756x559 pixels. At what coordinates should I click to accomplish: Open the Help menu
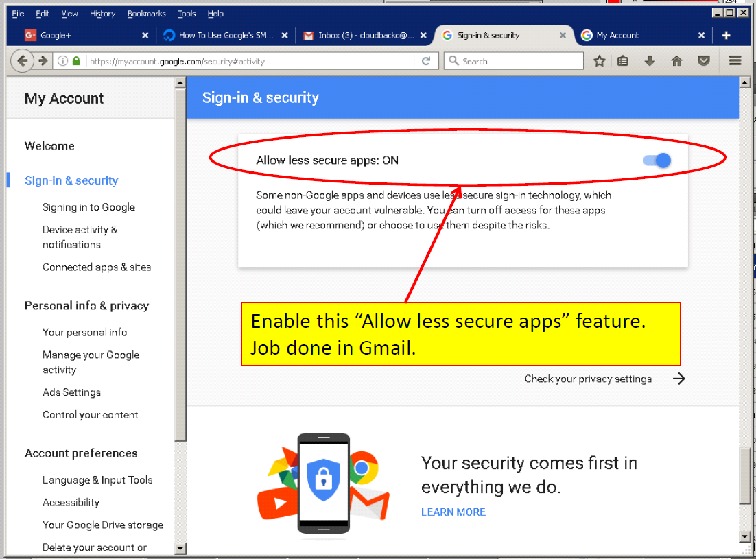point(215,14)
